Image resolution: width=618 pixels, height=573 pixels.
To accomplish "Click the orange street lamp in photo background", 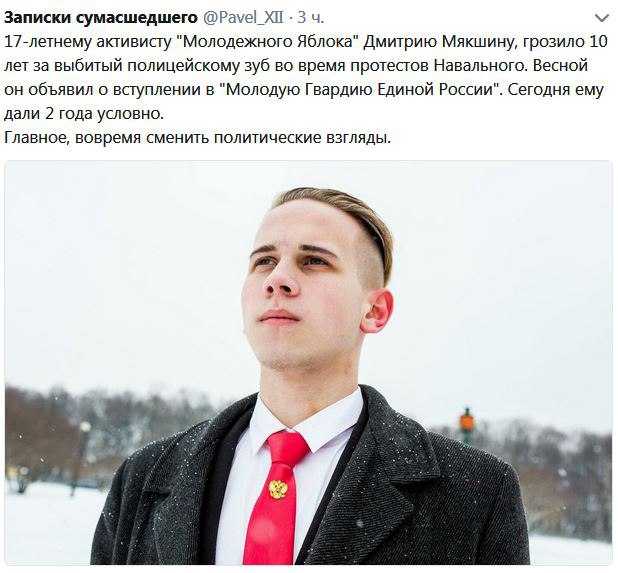I will coord(467,424).
